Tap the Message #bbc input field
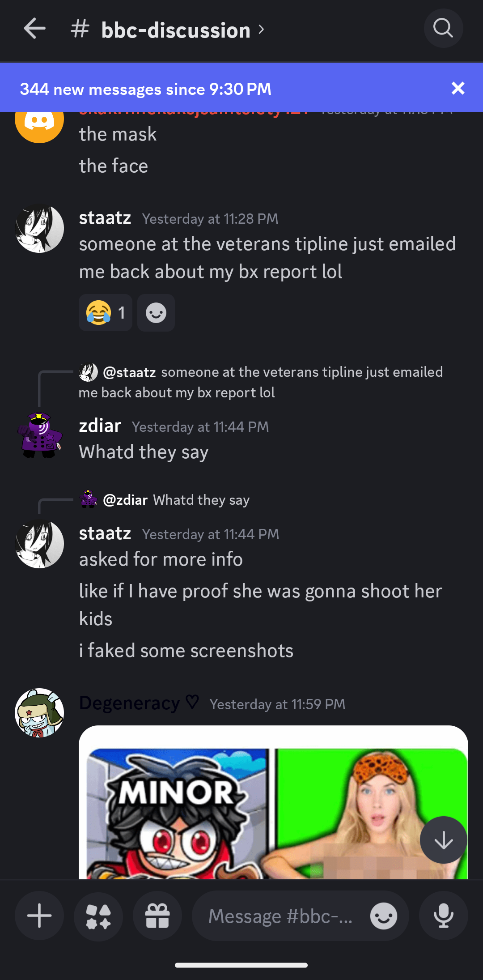 tap(280, 916)
